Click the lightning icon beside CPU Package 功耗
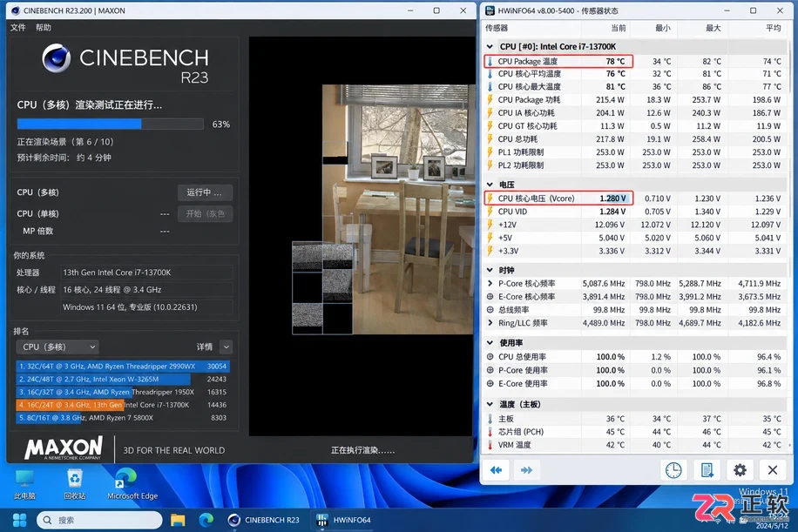The image size is (798, 532). point(490,99)
